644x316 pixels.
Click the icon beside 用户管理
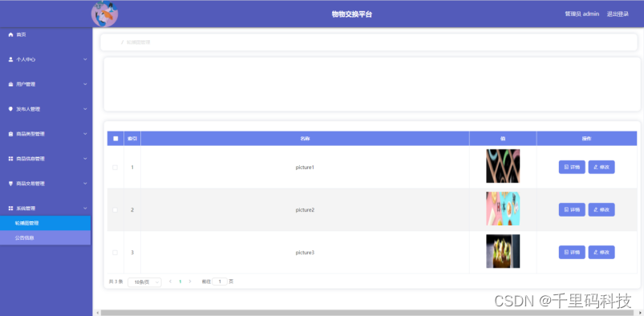(10, 84)
